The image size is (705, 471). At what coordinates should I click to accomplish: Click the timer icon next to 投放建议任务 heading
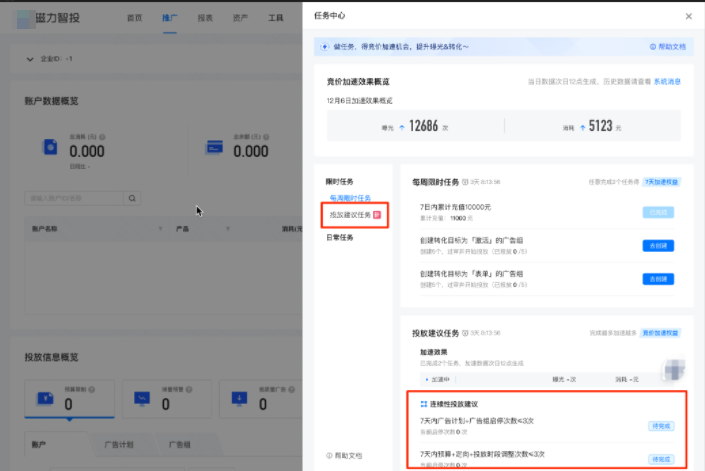click(x=465, y=333)
